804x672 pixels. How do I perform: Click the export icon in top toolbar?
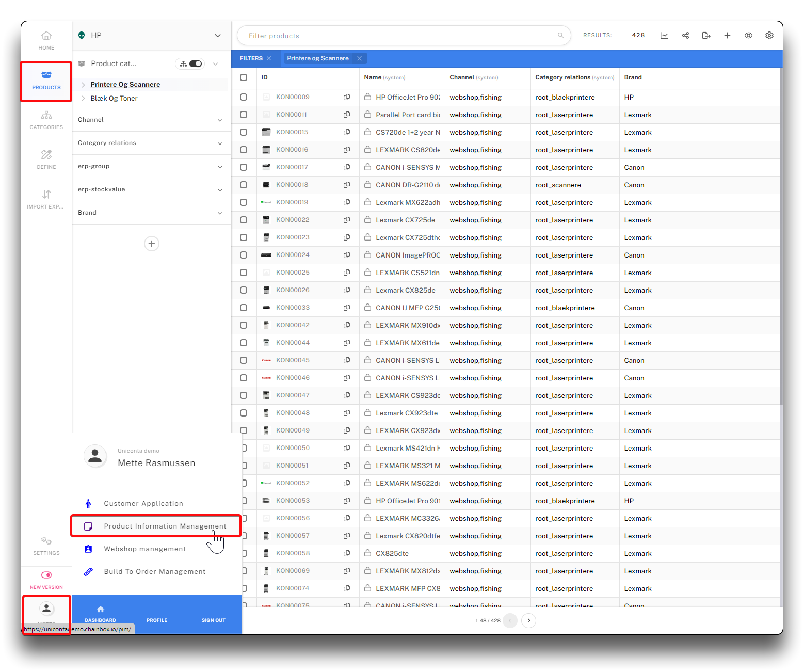click(706, 36)
